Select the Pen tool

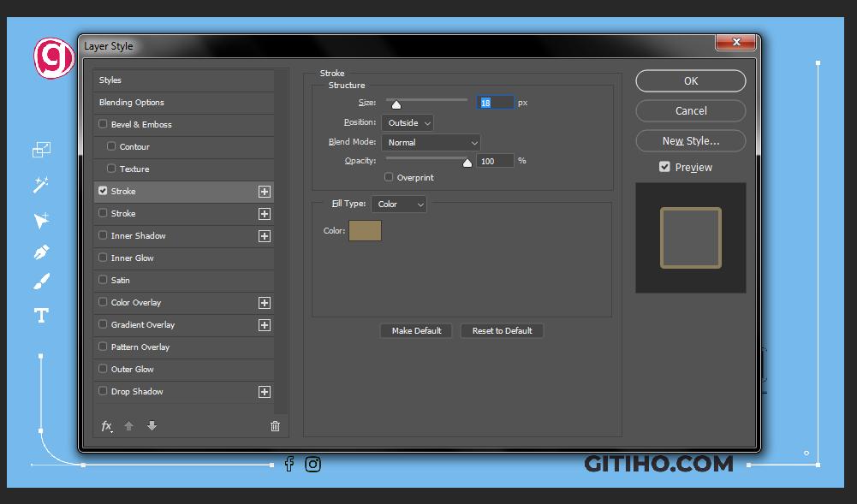tap(40, 251)
